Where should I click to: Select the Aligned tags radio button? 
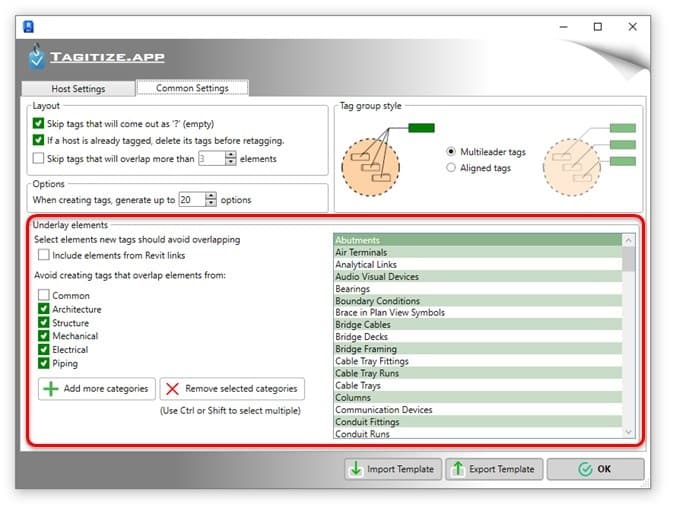tap(451, 168)
